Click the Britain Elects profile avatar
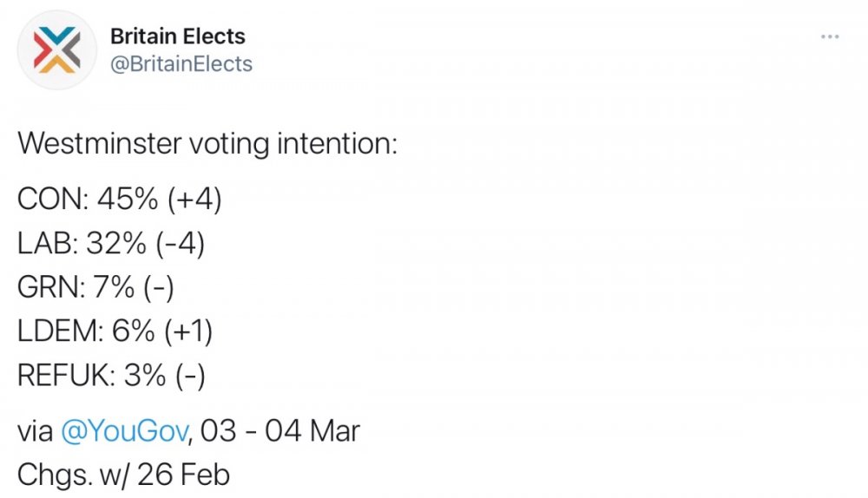Viewport: 868px width, 498px height. coord(56,50)
